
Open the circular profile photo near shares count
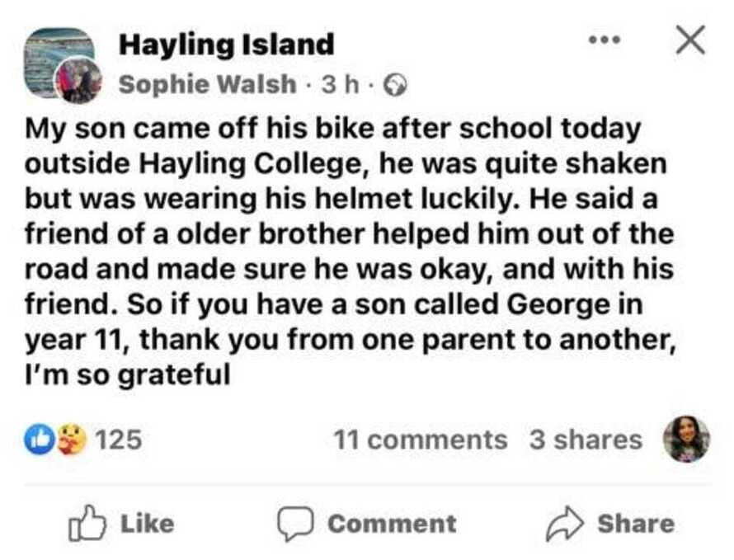(x=685, y=440)
